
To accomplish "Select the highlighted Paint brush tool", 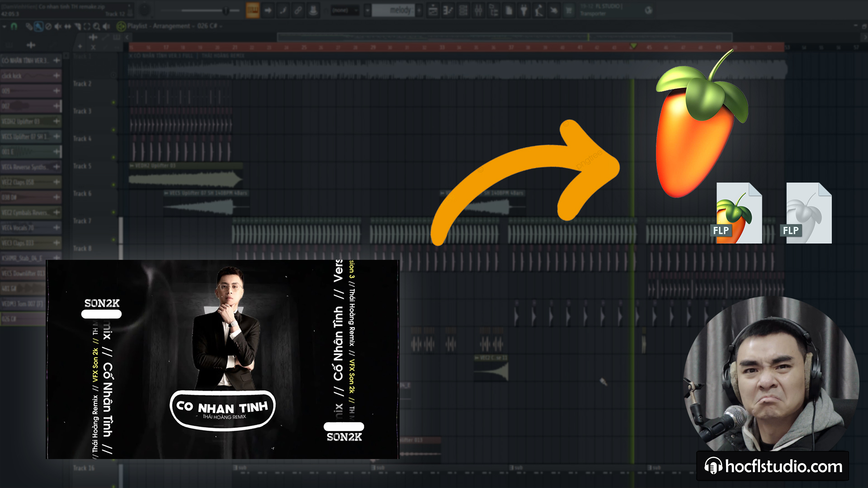I will (38, 27).
